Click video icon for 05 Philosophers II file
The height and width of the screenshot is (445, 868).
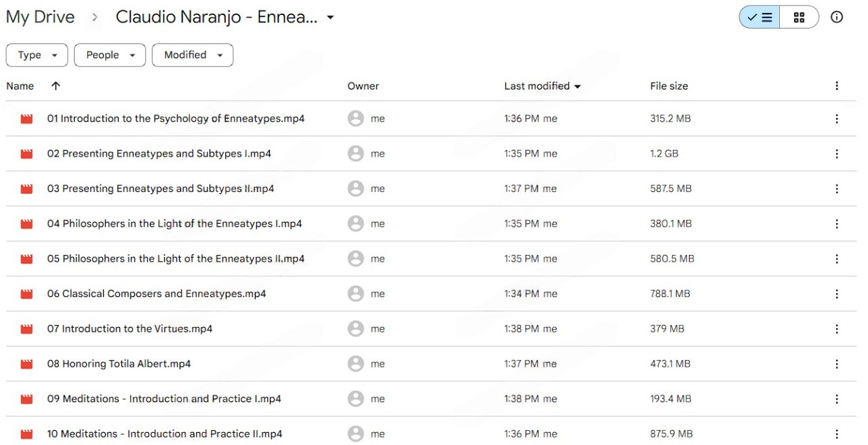click(26, 259)
